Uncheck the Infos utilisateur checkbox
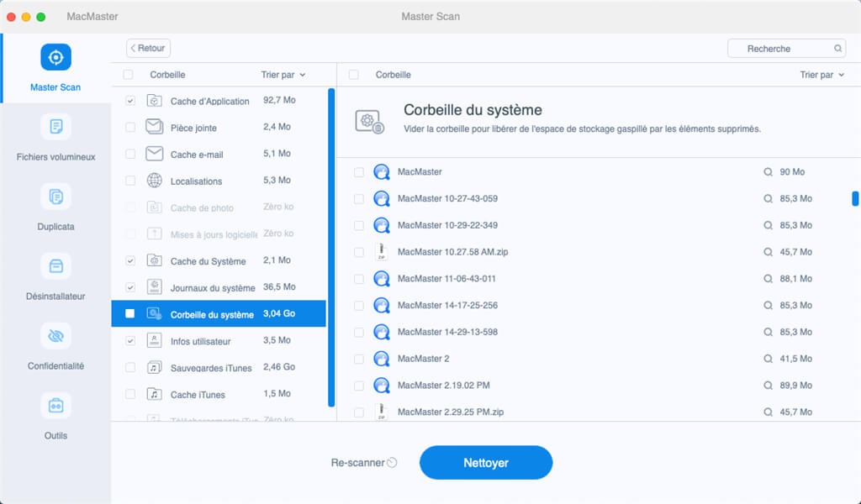 130,340
